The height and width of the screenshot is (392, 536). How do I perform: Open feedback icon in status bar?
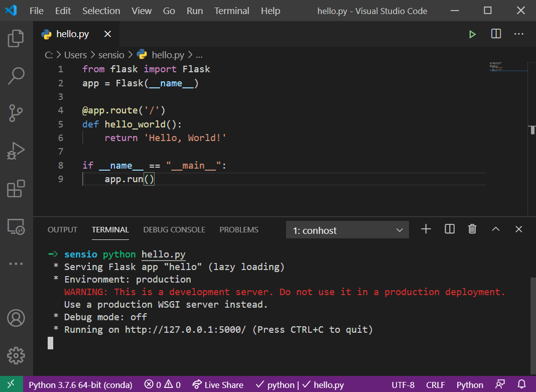(x=500, y=384)
